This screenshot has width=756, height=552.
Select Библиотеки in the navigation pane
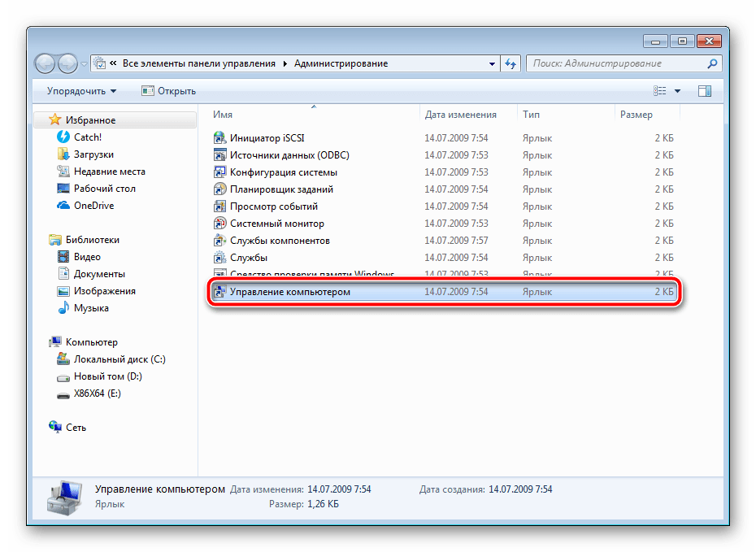pyautogui.click(x=93, y=240)
